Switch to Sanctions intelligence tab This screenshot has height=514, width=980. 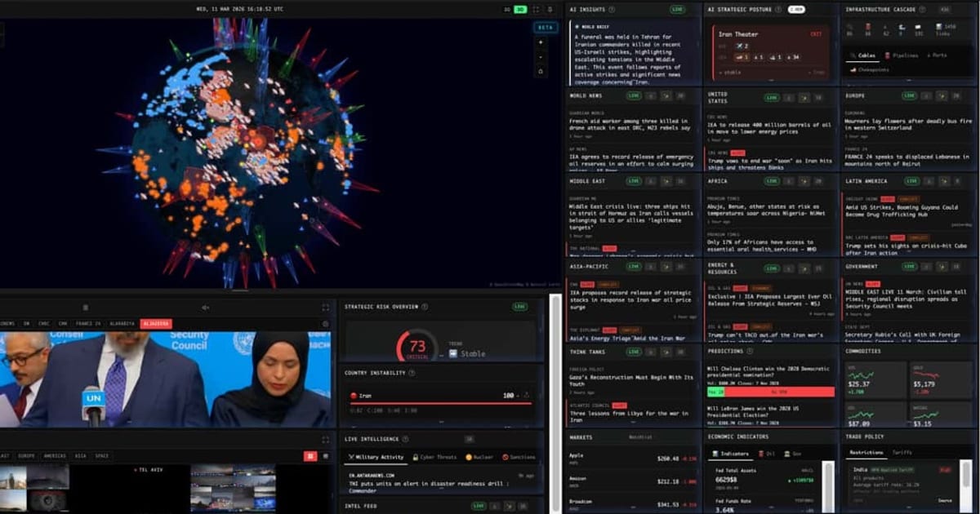click(x=519, y=457)
